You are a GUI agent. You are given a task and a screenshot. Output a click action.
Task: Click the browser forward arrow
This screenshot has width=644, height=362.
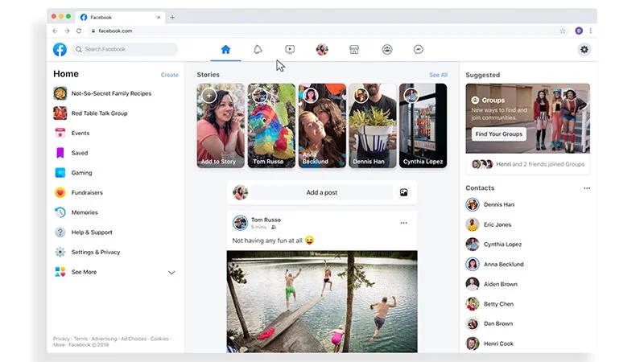[67, 31]
